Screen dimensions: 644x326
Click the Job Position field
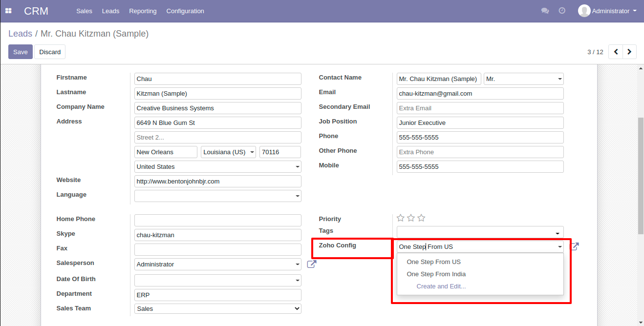(x=480, y=122)
